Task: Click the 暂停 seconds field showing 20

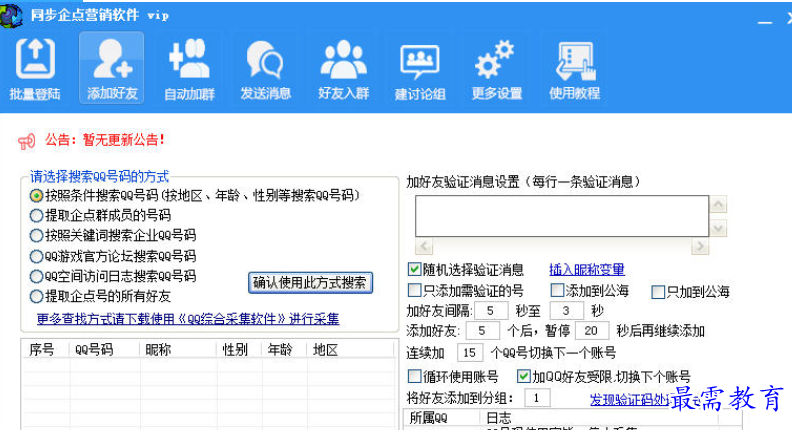Action: pos(591,331)
